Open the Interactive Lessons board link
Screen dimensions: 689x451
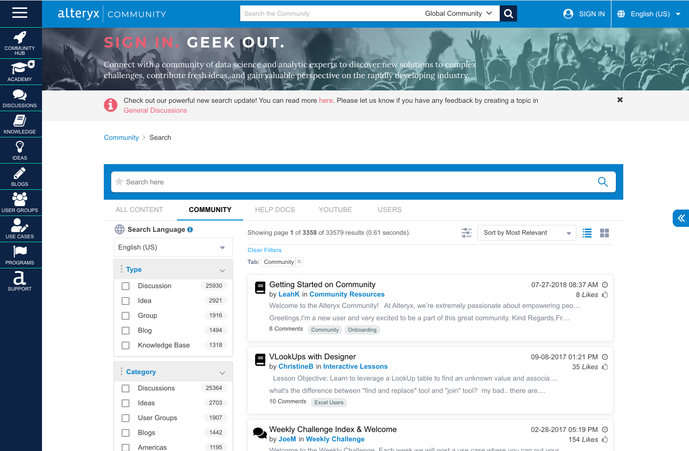(355, 367)
